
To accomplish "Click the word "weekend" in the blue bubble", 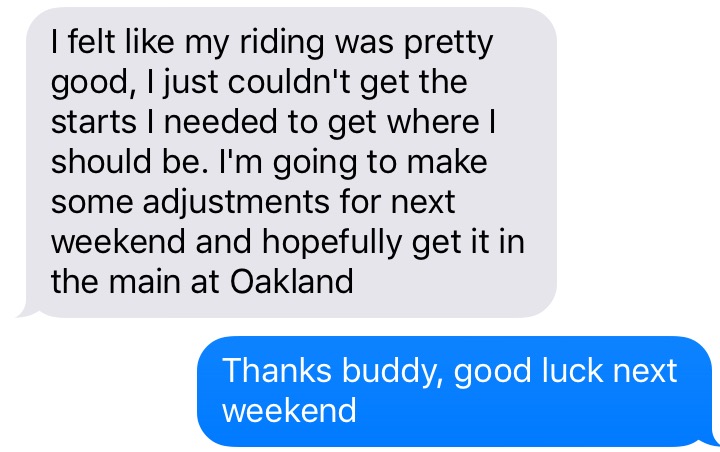I will click(x=289, y=410).
